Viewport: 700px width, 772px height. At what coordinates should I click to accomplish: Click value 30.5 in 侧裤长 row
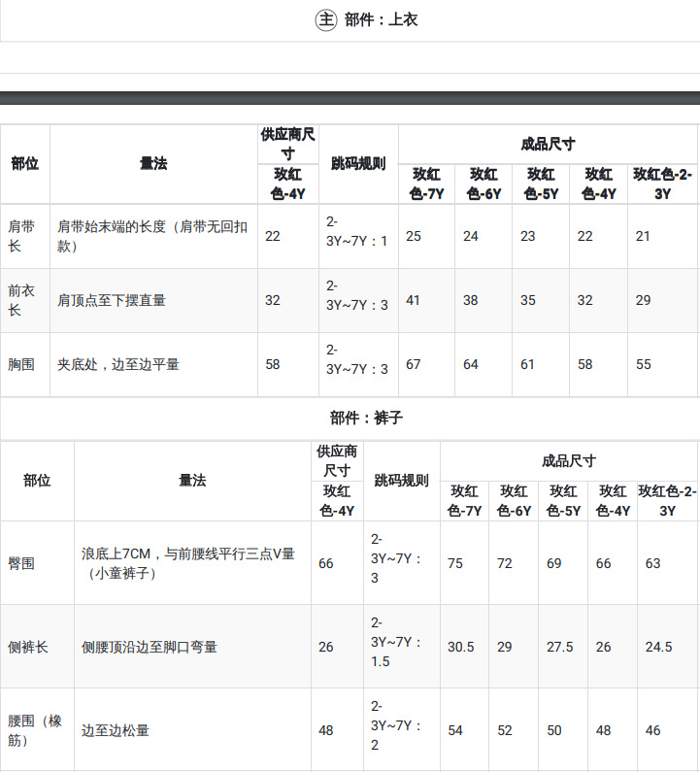[x=461, y=647]
